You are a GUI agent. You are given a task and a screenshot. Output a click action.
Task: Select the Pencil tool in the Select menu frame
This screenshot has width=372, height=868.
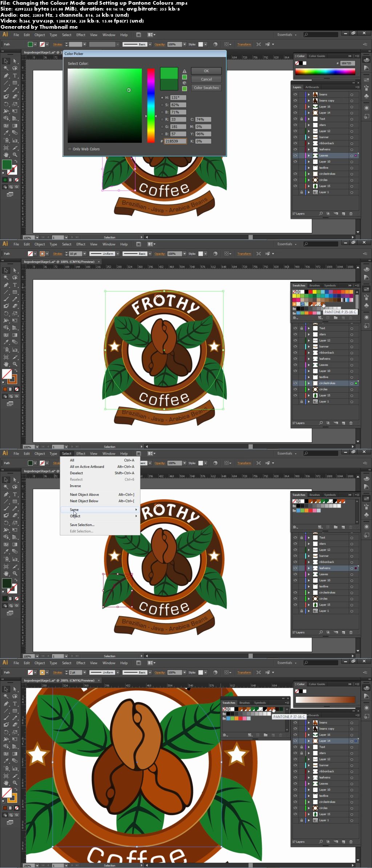tap(15, 509)
